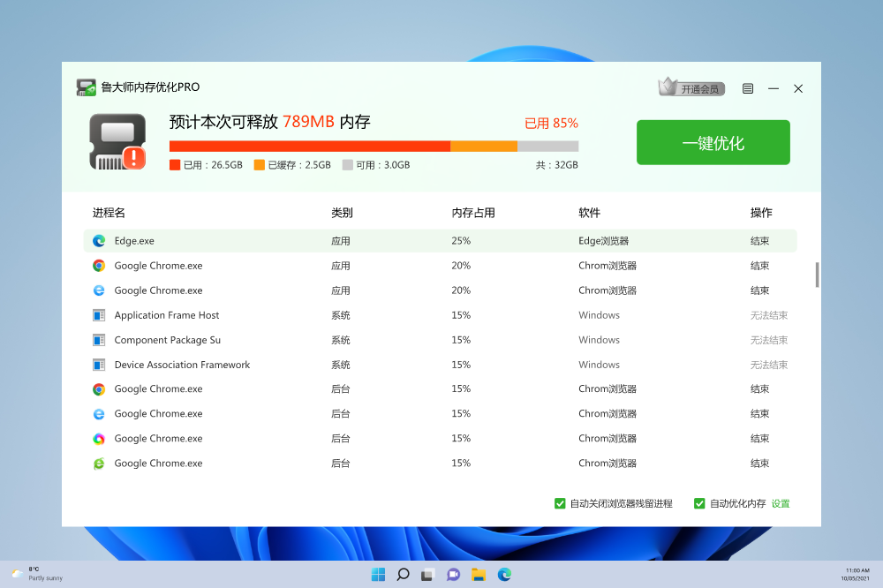Image resolution: width=883 pixels, height=588 pixels.
Task: Toggle the 自动优化内存 checkbox
Action: click(x=699, y=503)
